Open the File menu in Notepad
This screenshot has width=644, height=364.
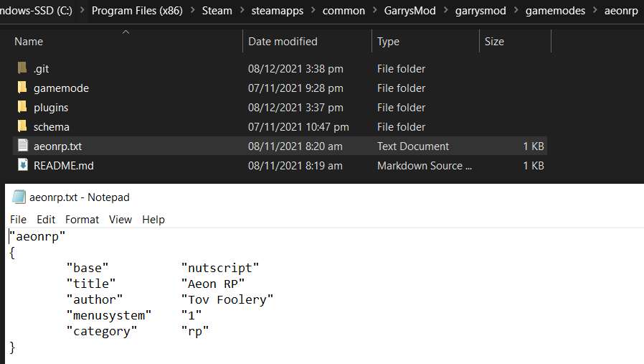click(18, 220)
